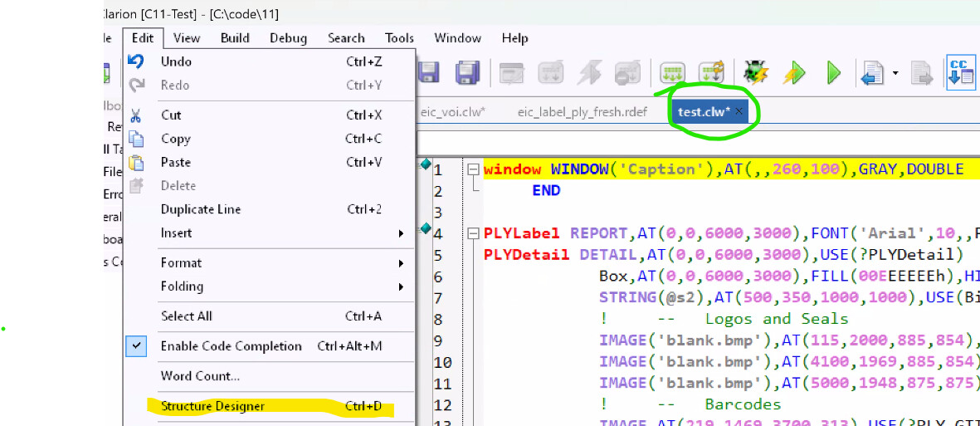Screen dimensions: 980x426
Task: Open the Build menu
Action: point(236,38)
